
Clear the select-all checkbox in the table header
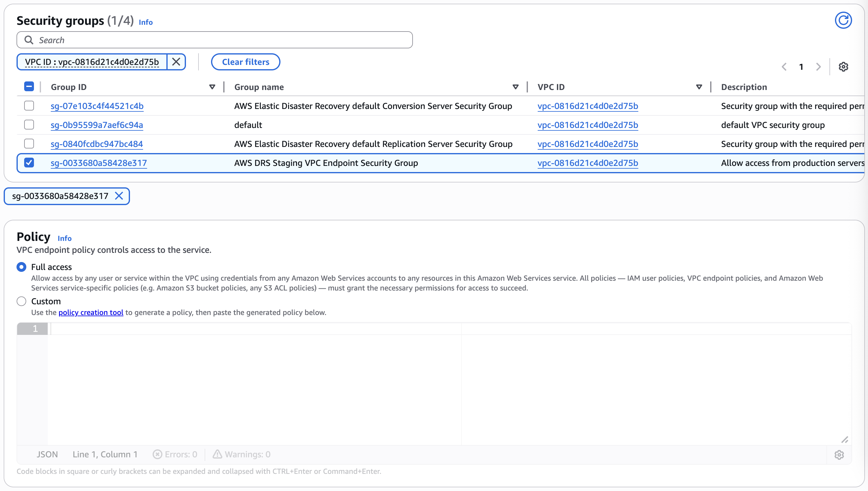(x=29, y=86)
